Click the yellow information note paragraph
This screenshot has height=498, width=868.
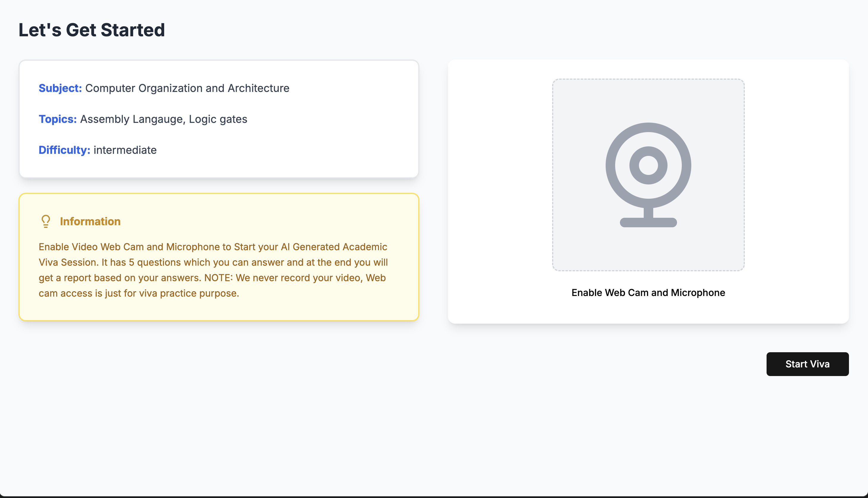[x=212, y=262]
